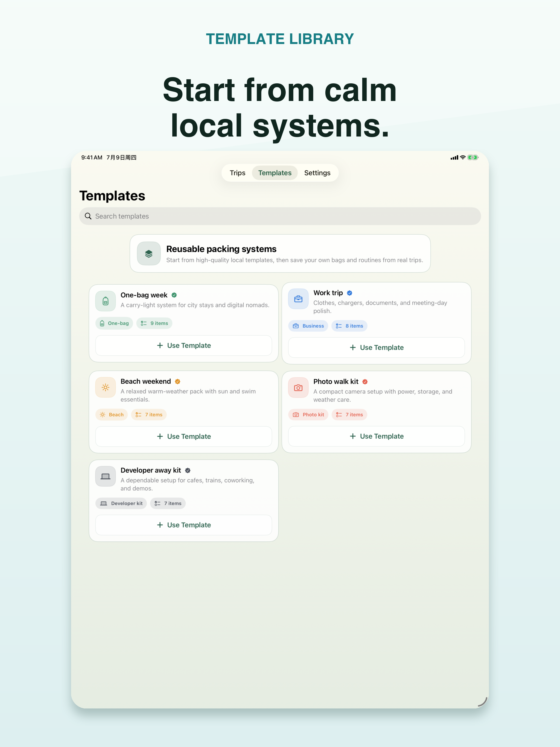The height and width of the screenshot is (747, 560).
Task: Use Template for One-bag week
Action: (x=184, y=345)
